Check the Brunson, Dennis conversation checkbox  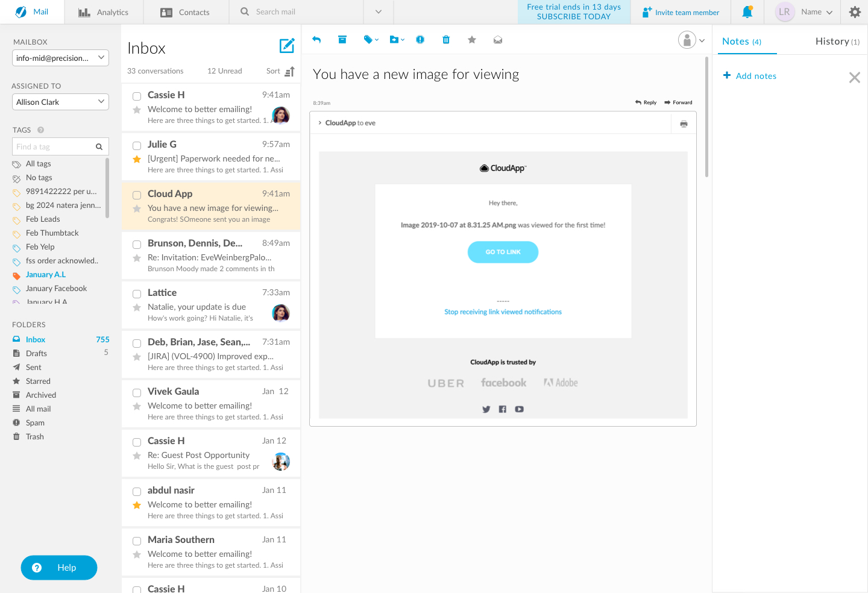point(137,245)
